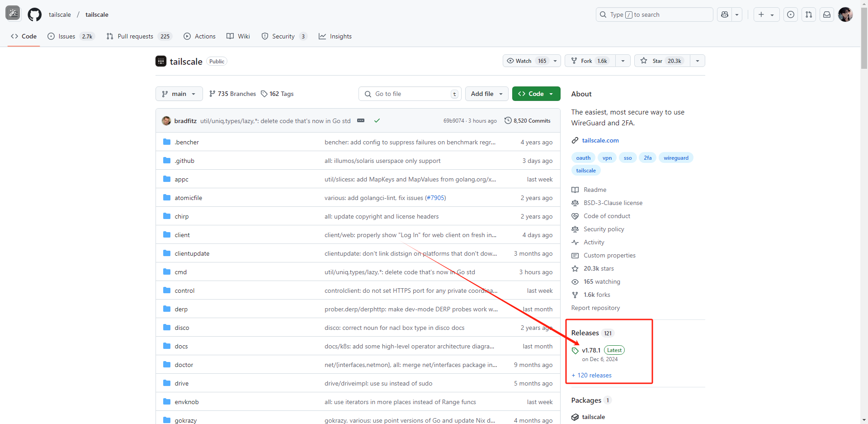Click the Activity pulse icon
Image resolution: width=868 pixels, height=424 pixels.
point(575,242)
